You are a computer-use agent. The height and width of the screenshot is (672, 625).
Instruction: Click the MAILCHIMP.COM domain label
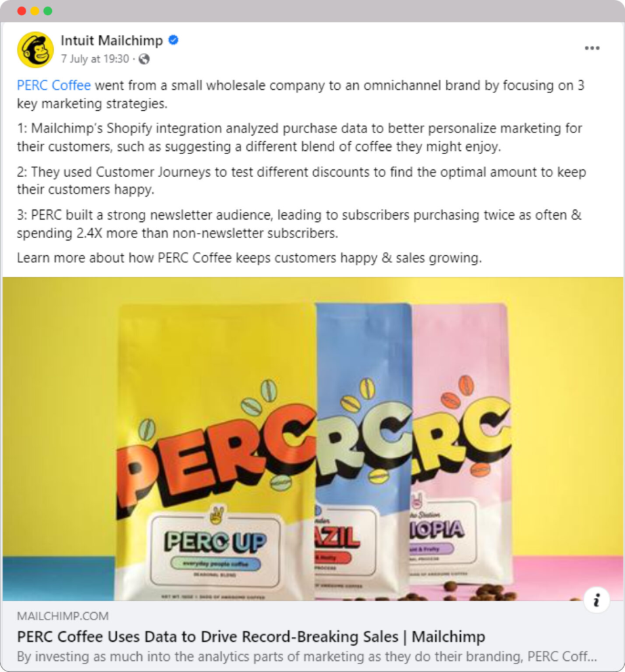62,616
